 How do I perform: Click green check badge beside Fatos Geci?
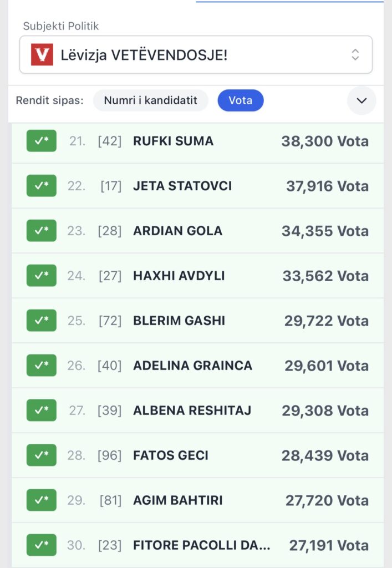point(42,455)
